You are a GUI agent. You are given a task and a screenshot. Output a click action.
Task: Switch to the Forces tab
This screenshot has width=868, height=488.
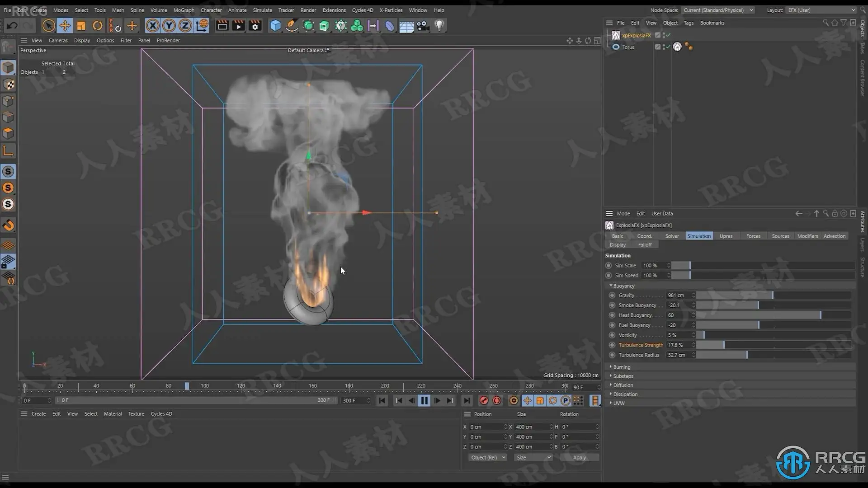click(753, 236)
